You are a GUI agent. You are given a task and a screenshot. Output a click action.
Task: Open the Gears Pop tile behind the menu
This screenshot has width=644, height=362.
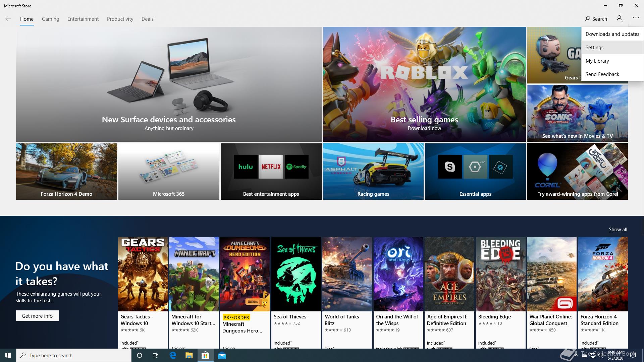(x=554, y=55)
